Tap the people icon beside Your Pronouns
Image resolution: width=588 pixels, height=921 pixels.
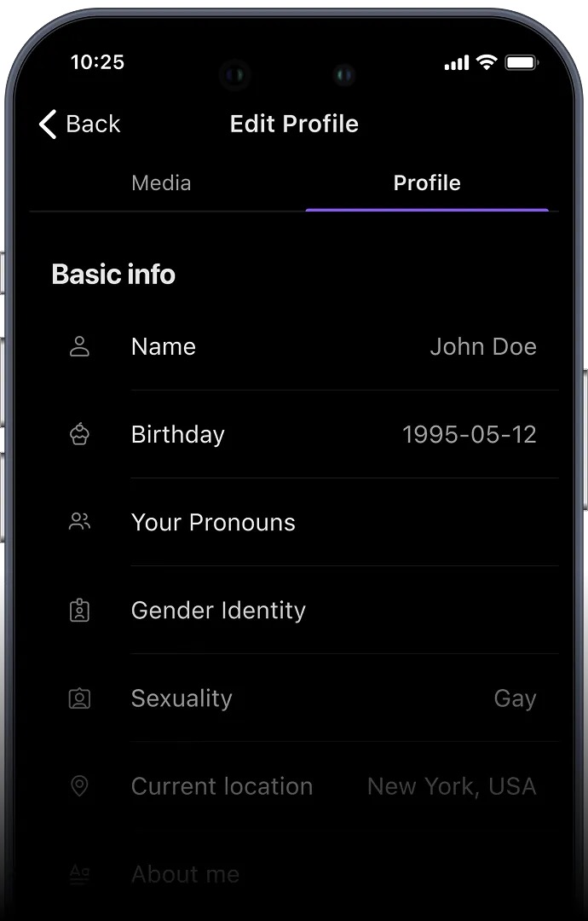(x=79, y=522)
